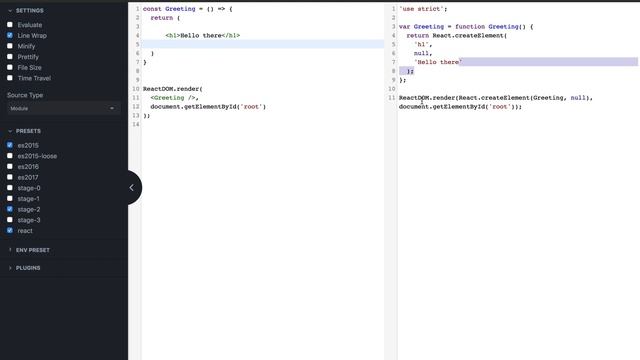Screen dimensions: 640x360
Task: Click 'var Greeting = function' output line
Action: 466,27
